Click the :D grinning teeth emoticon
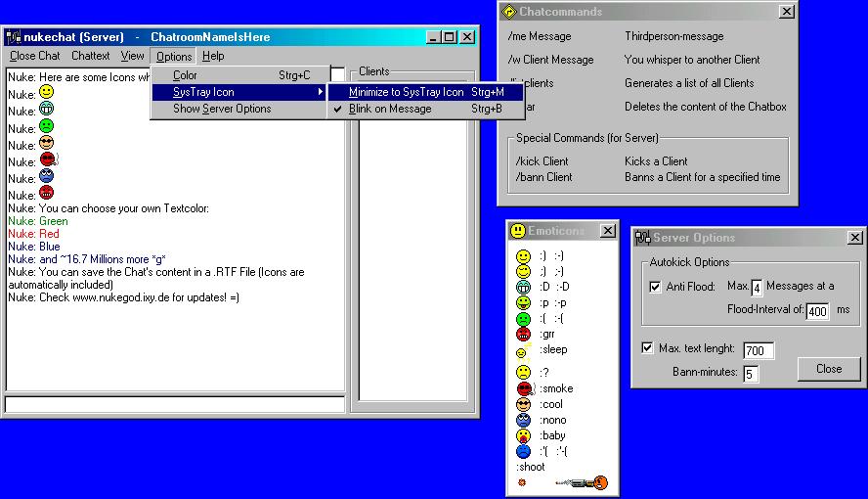This screenshot has height=499, width=868. click(523, 287)
